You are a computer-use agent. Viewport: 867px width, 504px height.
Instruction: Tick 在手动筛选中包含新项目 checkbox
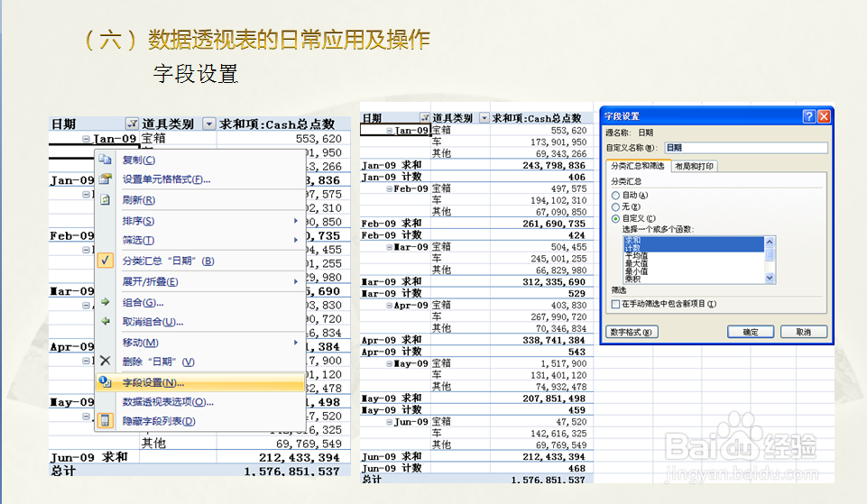coord(615,304)
